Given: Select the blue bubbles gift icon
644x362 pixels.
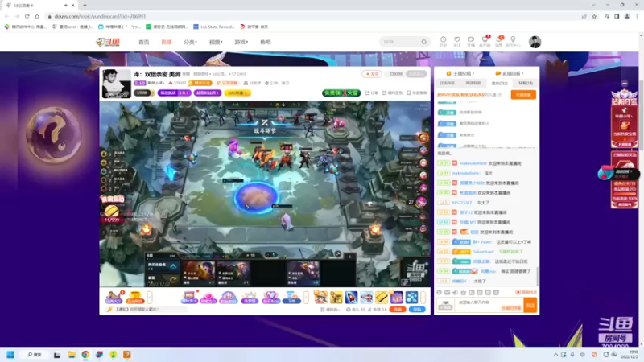Looking at the screenshot, I should (411, 297).
